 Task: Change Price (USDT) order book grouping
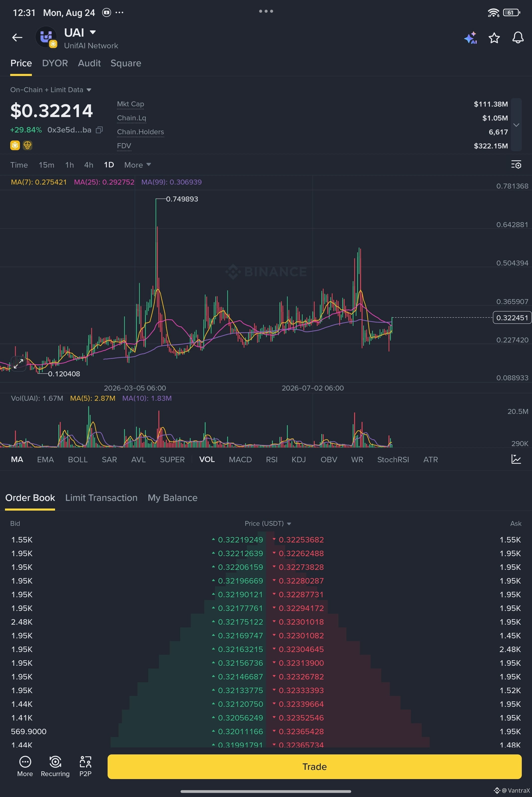(x=268, y=524)
